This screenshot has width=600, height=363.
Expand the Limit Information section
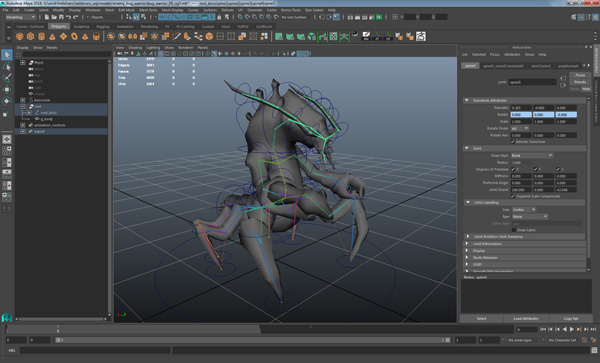[x=467, y=244]
